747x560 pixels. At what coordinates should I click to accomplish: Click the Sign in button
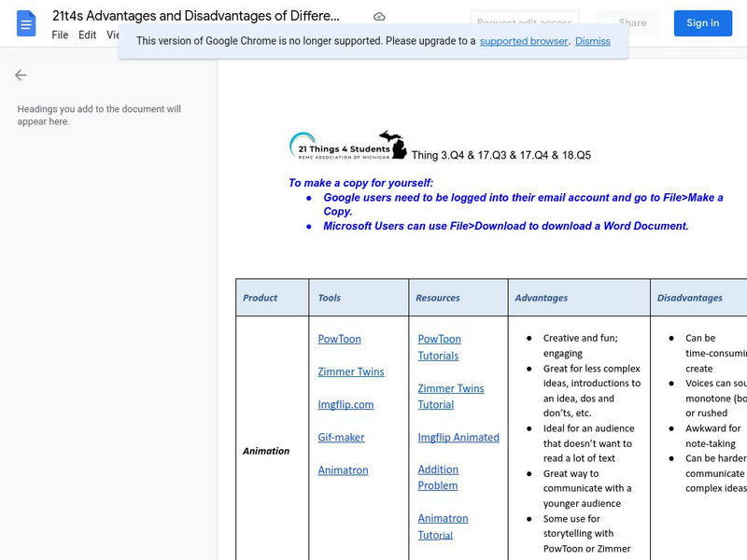click(x=702, y=23)
